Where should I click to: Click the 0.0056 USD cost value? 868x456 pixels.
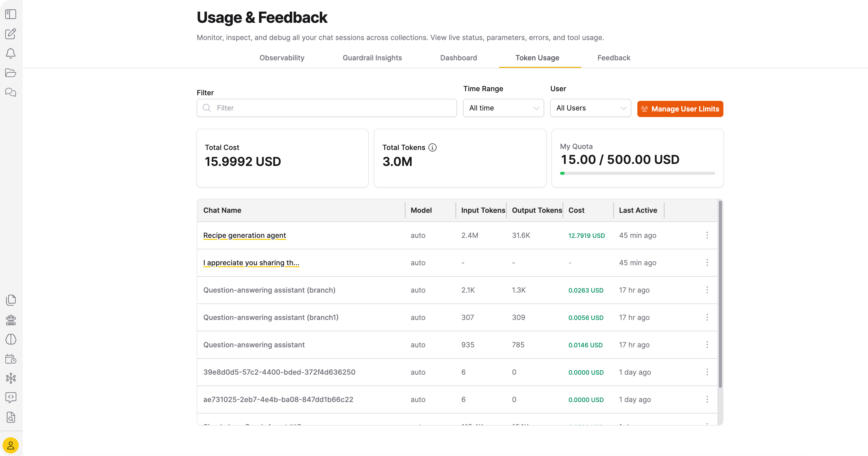586,317
